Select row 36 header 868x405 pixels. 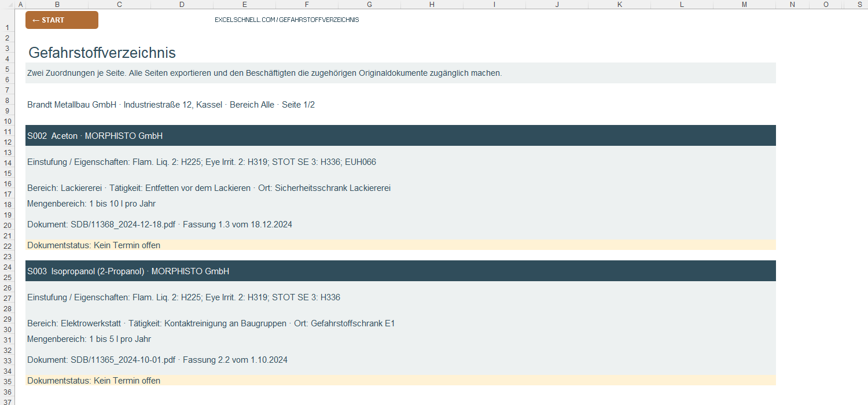coord(8,392)
